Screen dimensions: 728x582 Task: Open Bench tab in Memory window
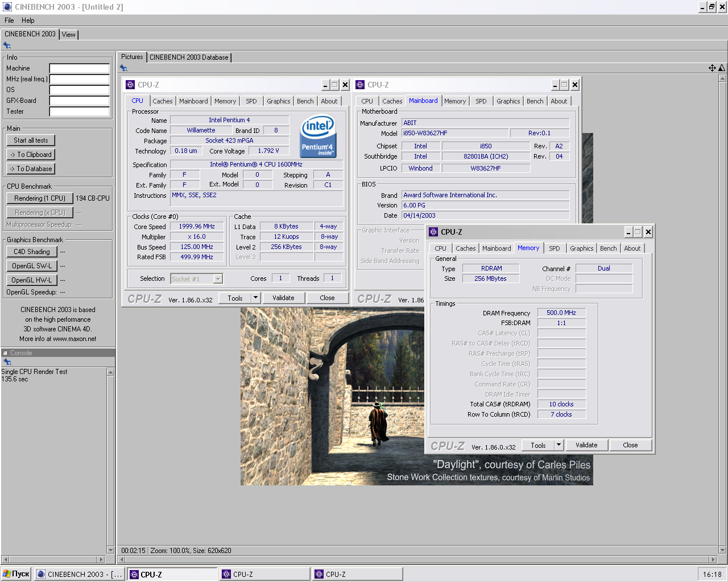click(x=609, y=248)
